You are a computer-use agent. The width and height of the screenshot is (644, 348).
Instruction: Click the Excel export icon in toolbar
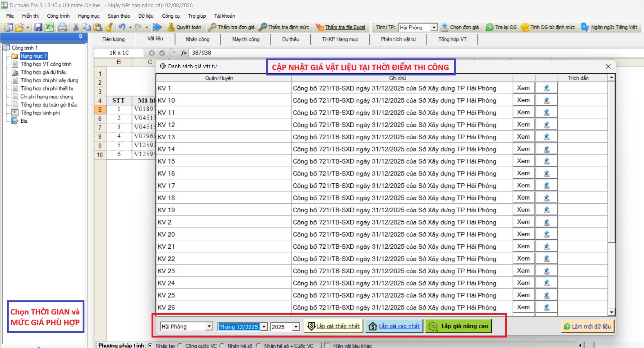tap(49, 27)
